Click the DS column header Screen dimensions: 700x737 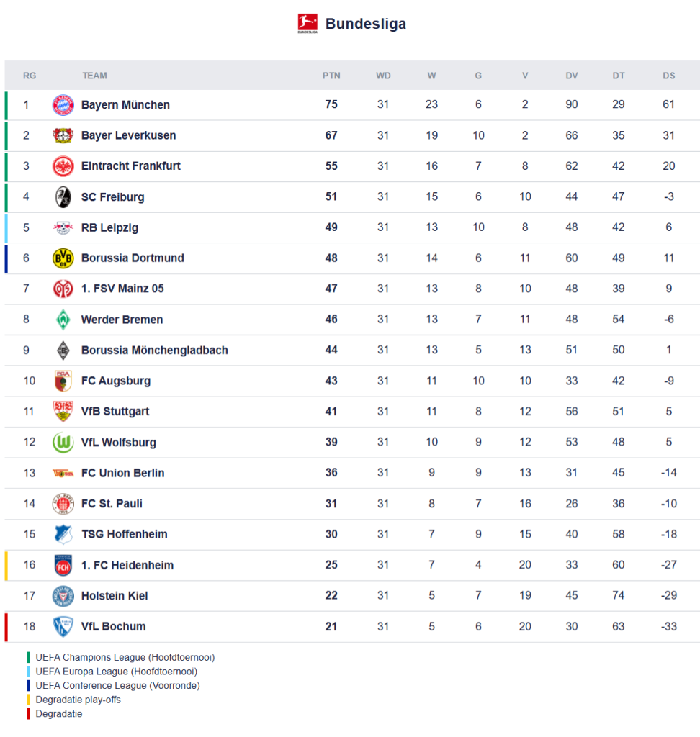pos(669,76)
